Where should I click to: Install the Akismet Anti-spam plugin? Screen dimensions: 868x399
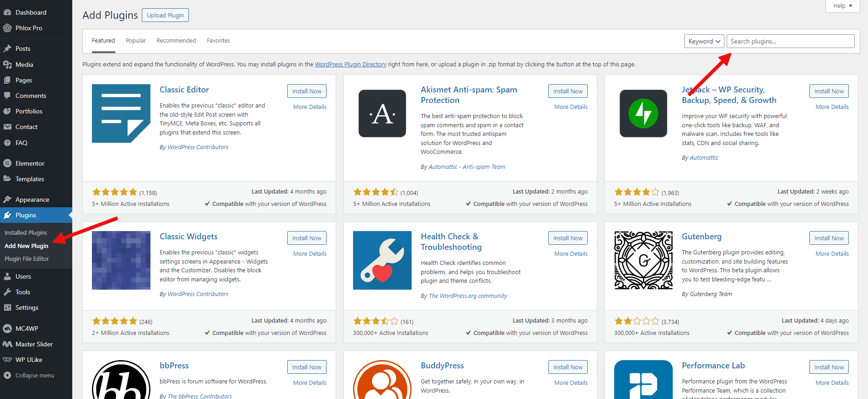[568, 91]
